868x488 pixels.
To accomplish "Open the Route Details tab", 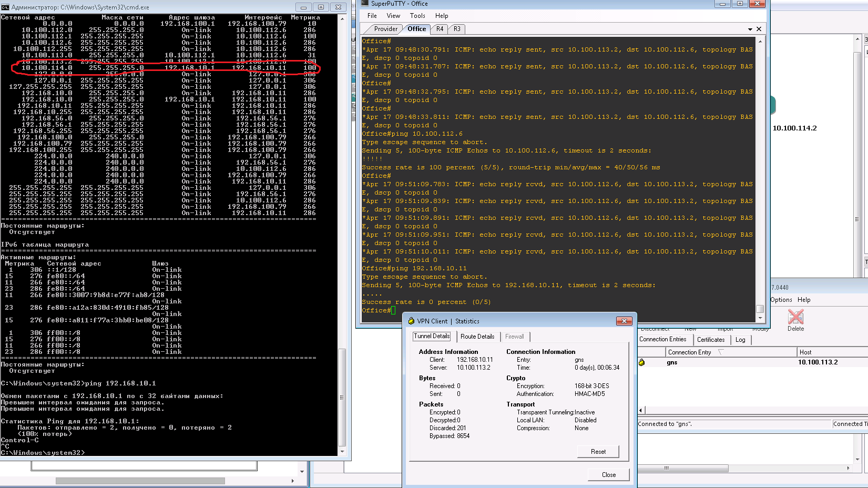I will (x=477, y=337).
